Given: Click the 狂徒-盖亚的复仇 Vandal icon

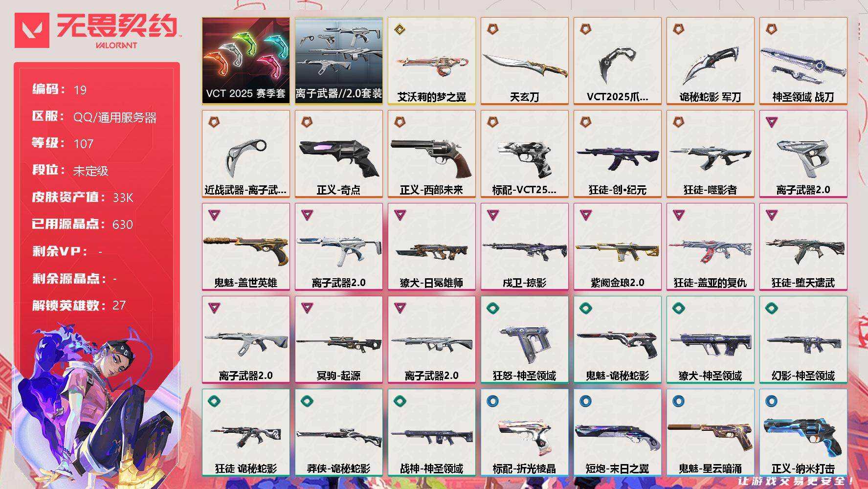Looking at the screenshot, I should click(710, 250).
